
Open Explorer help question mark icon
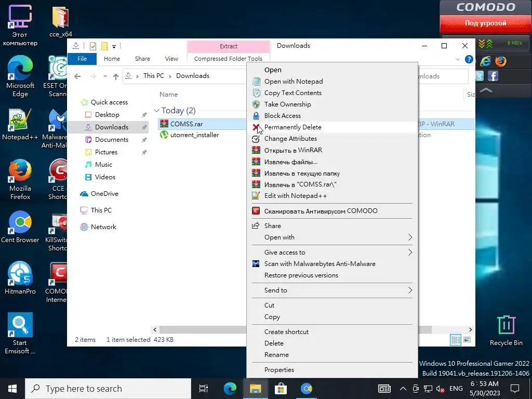469,59
